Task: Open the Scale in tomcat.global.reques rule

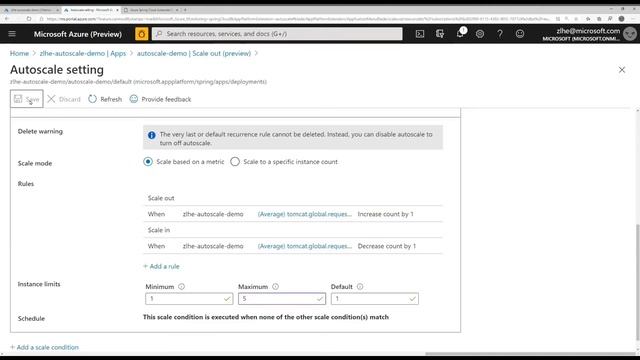Action: pyautogui.click(x=304, y=246)
